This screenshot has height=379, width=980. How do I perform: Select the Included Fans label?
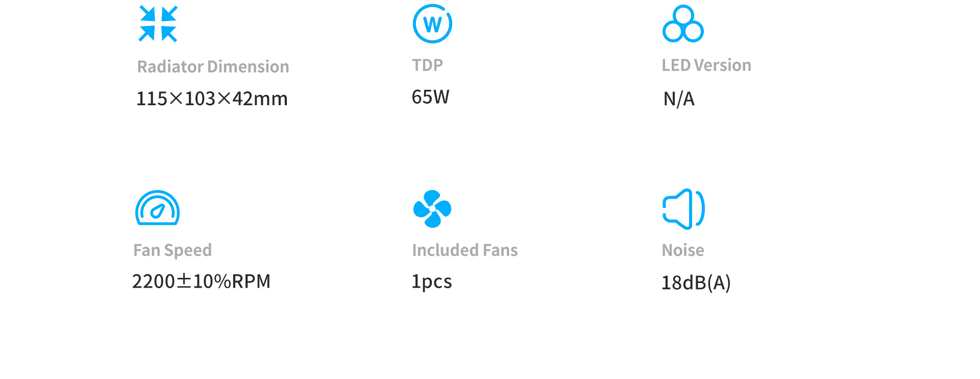465,250
